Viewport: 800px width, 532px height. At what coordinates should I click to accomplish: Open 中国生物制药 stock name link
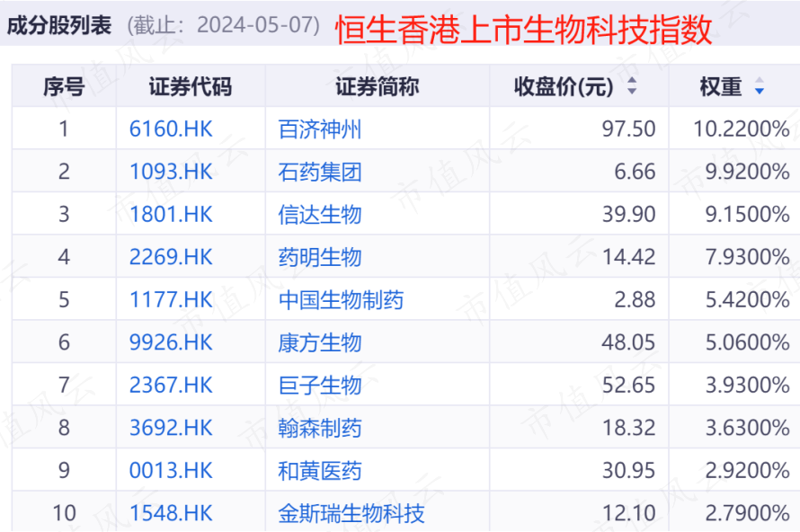(341, 300)
